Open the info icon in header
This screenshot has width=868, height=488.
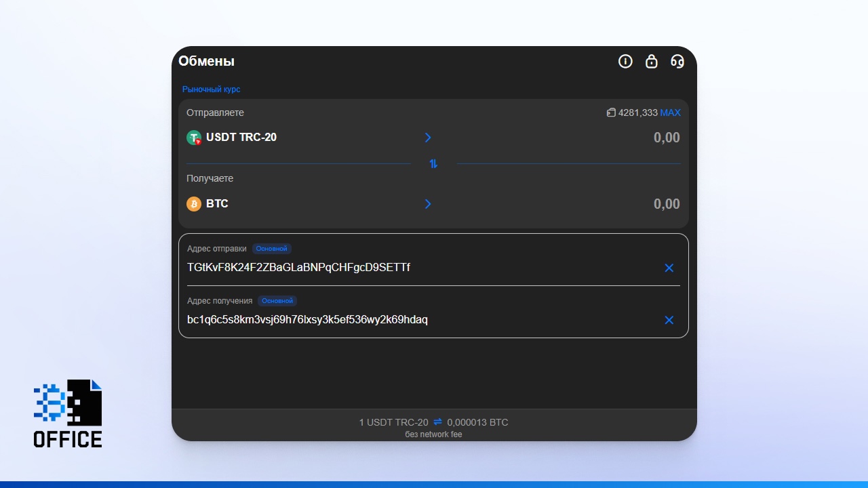[x=625, y=62]
